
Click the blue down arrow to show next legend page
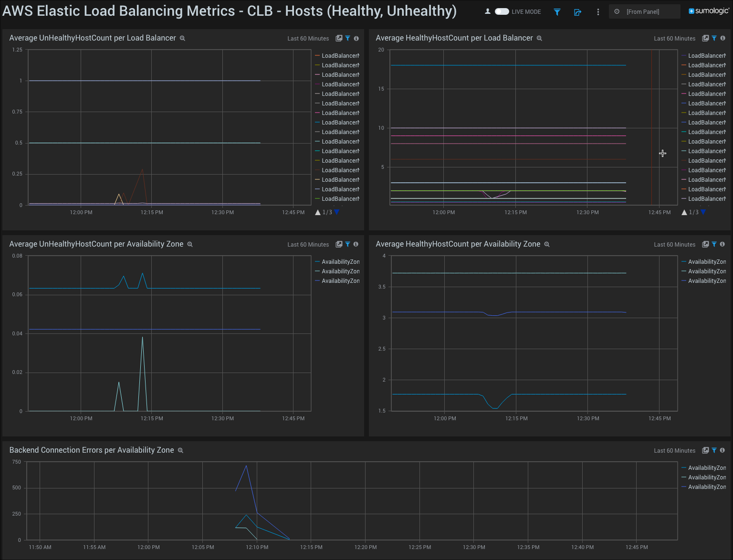(337, 212)
